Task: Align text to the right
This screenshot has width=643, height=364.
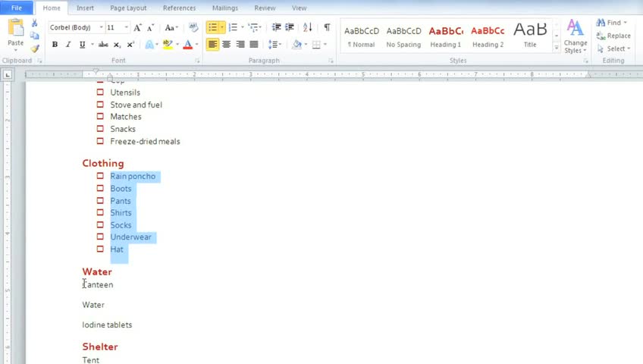Action: (240, 44)
